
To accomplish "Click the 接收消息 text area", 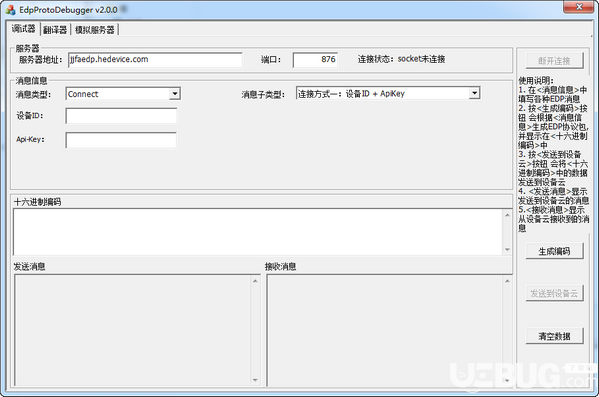I will [385, 331].
